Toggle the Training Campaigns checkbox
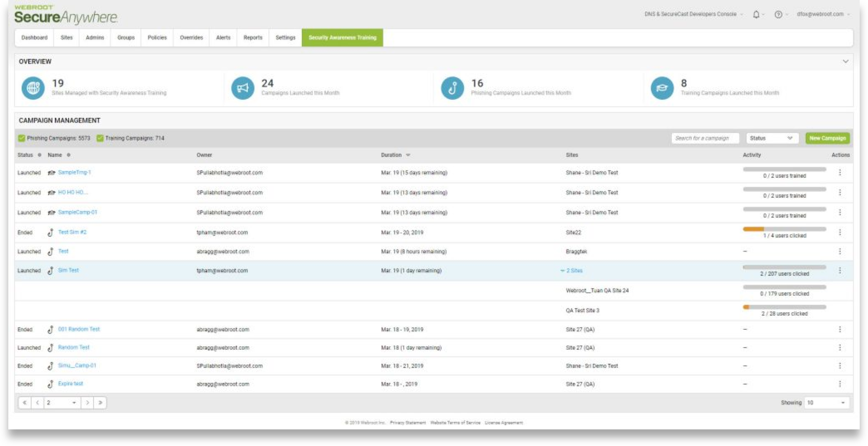Screen dimensions: 868x446 click(x=100, y=138)
